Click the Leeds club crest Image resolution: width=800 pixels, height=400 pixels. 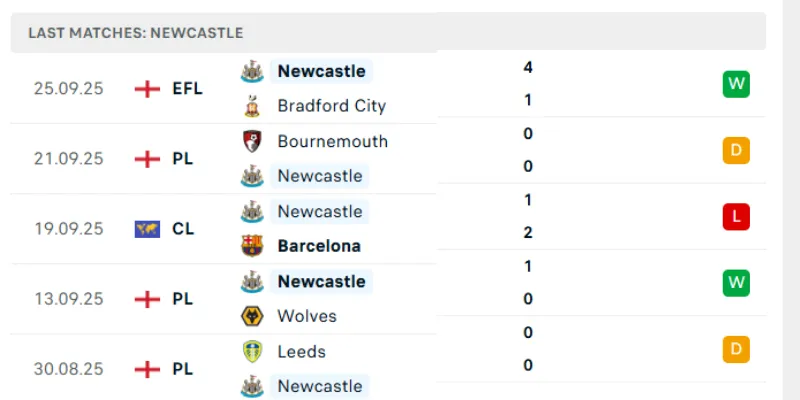coord(253,351)
